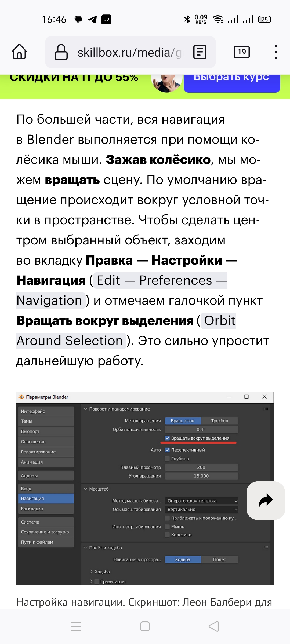Select Вращ. стол rotation method
Viewport: 290px width, 644px height.
pos(183,421)
